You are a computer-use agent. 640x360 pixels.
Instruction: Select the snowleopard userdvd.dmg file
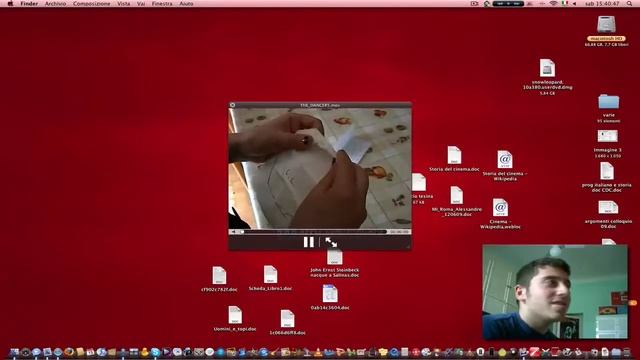pos(547,68)
